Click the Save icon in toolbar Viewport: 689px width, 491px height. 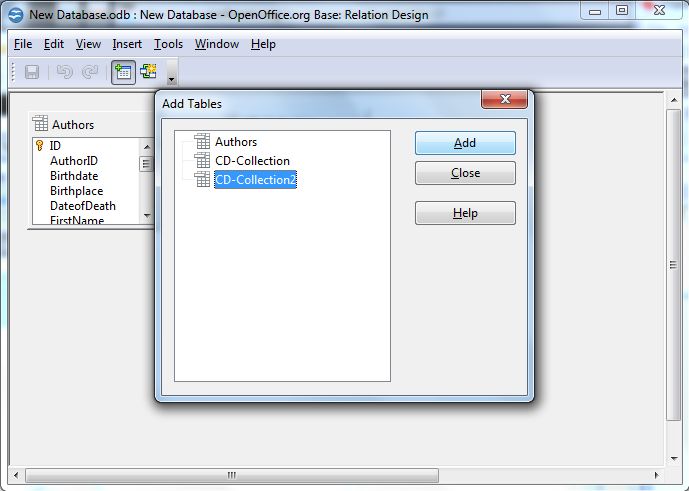(x=32, y=72)
